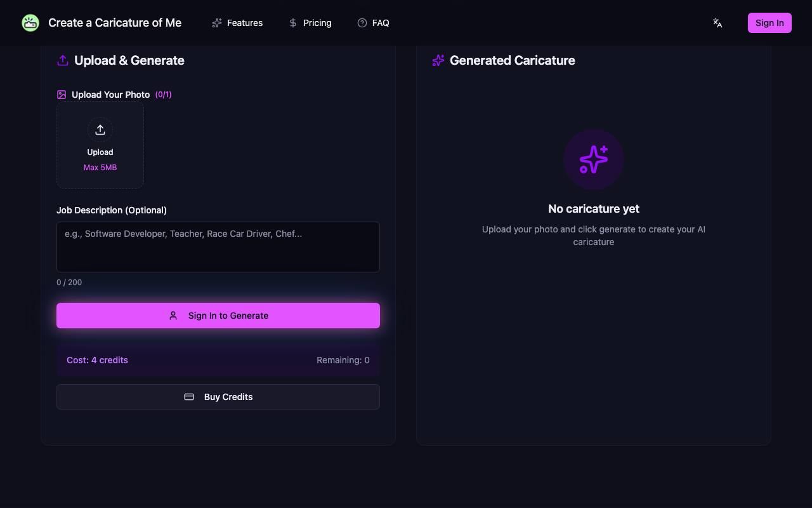Screen dimensions: 812x508
Task: Click the Buy Credits button
Action: (218, 397)
